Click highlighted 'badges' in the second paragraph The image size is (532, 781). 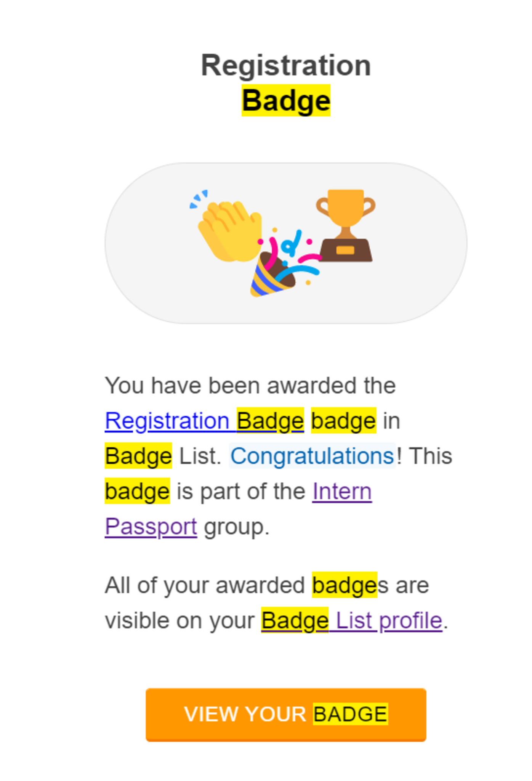[345, 585]
